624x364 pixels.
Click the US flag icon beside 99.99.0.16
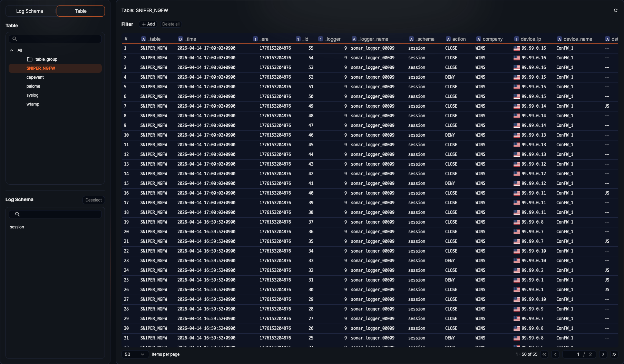pyautogui.click(x=517, y=48)
